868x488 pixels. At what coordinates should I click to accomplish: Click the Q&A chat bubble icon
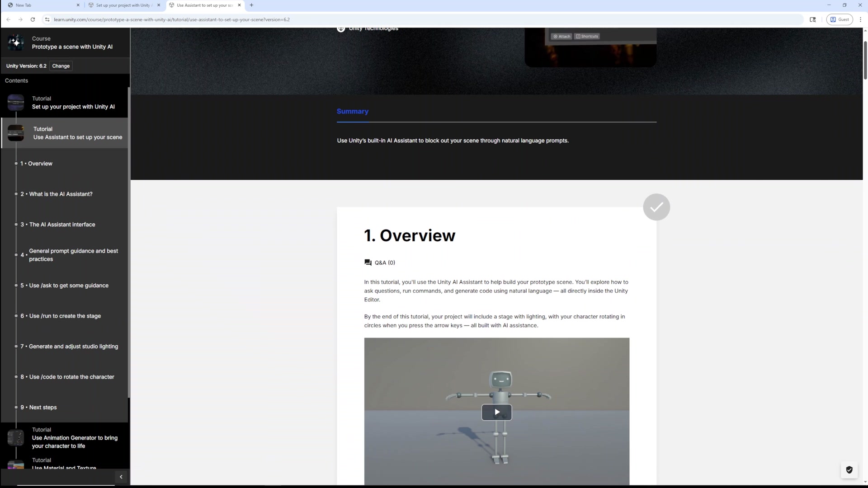(x=368, y=263)
